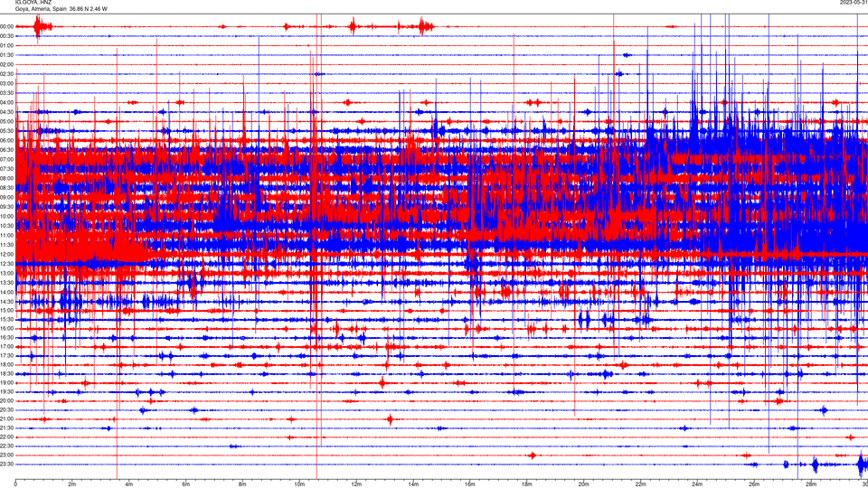Select the 00:00 time row label
868x488 pixels.
click(6, 26)
